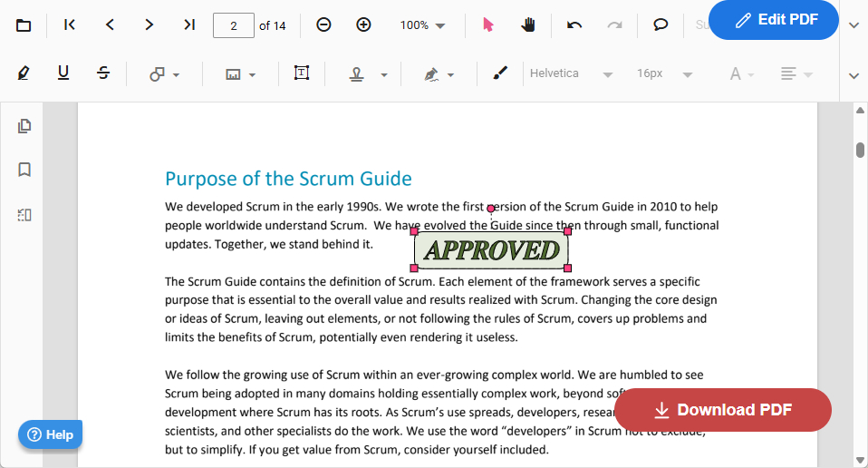The image size is (868, 468).
Task: Click the Edit PDF button
Action: tap(773, 20)
